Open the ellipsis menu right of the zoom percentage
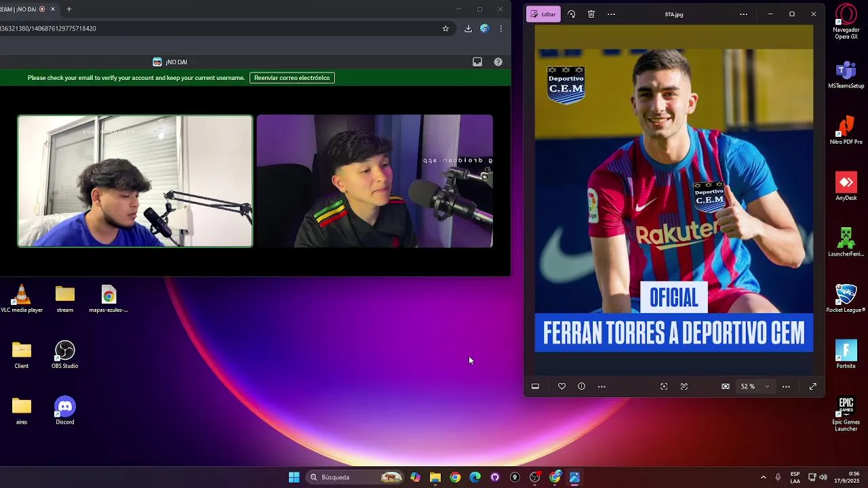Image resolution: width=868 pixels, height=488 pixels. 786,386
